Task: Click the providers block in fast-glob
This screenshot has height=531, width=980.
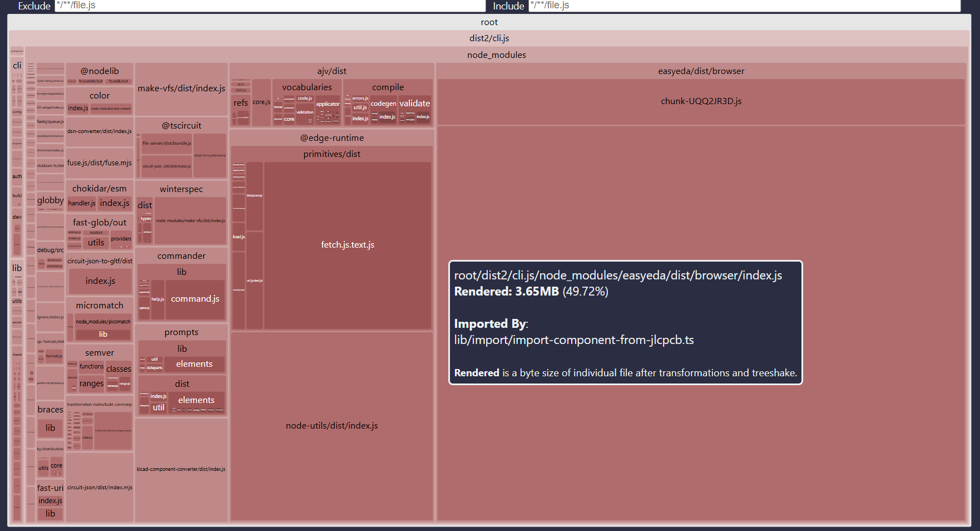Action: 121,239
